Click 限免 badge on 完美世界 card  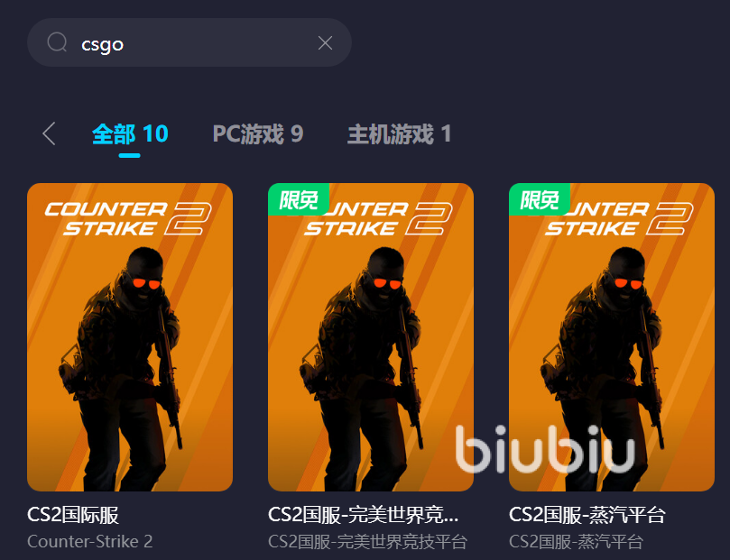[299, 199]
